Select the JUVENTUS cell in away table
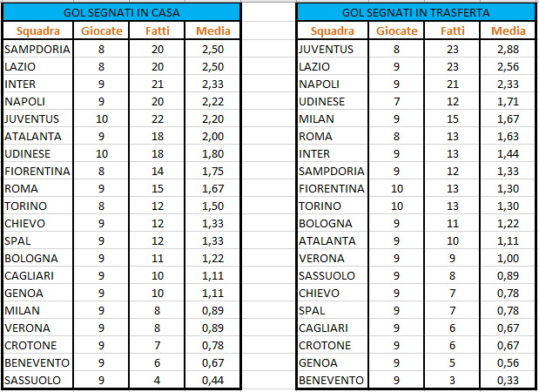Viewport: 539px width, 392px height. 333,49
